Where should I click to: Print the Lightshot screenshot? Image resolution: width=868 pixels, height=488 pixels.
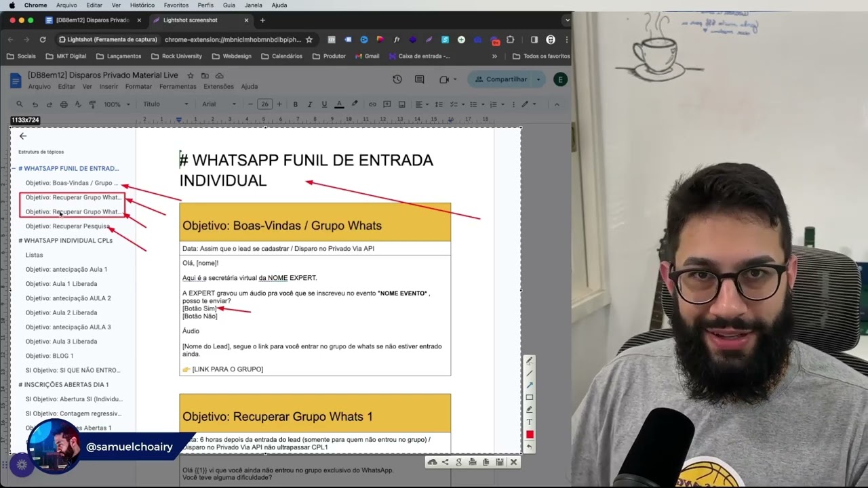(x=473, y=462)
